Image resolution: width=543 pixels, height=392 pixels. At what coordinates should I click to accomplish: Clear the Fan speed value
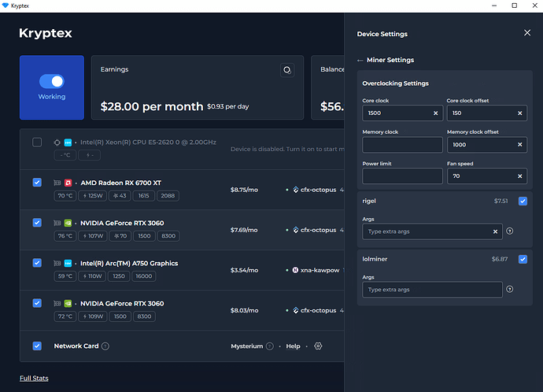[x=520, y=176]
